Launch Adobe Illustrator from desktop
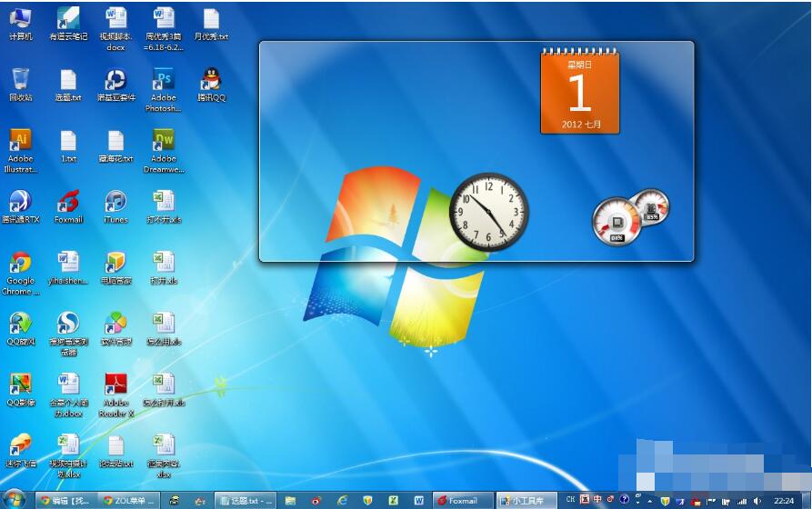812x509 pixels. [20, 141]
